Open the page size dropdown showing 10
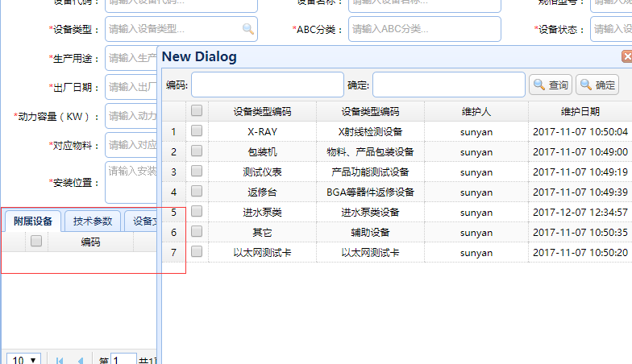 23,360
